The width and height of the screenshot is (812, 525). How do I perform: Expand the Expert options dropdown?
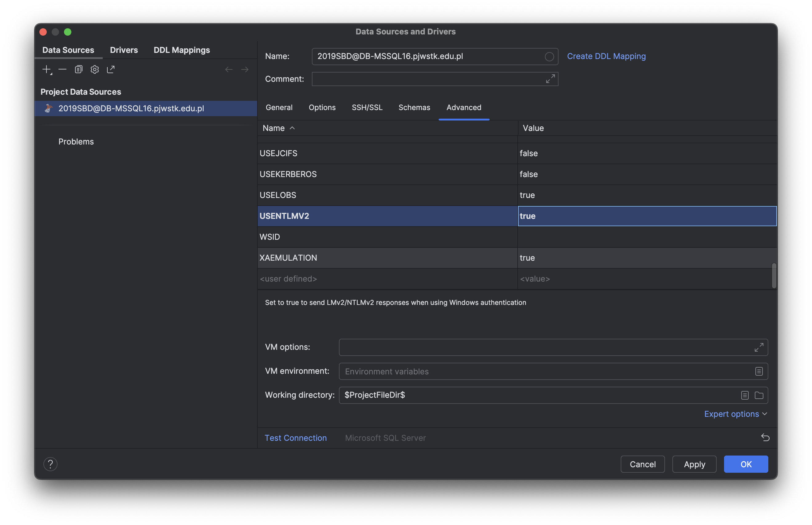(x=735, y=414)
